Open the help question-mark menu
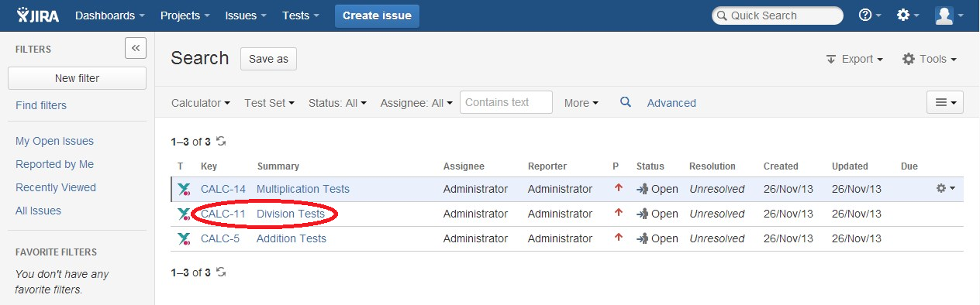 (869, 15)
